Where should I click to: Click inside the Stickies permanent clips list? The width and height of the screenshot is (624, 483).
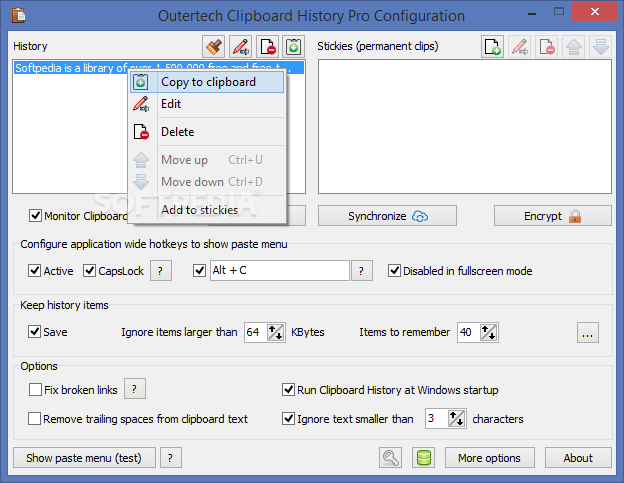465,127
